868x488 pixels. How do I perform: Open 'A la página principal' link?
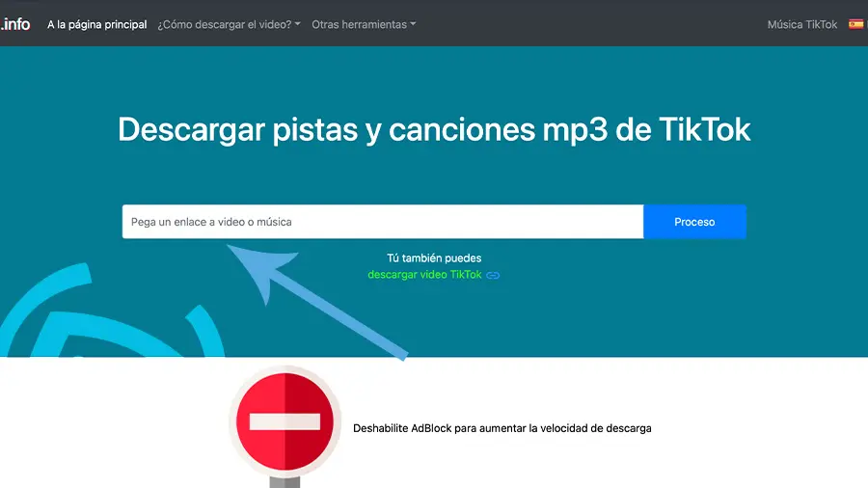point(96,24)
